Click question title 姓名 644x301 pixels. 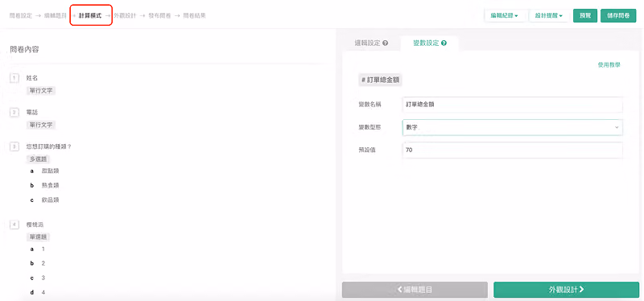tap(32, 77)
